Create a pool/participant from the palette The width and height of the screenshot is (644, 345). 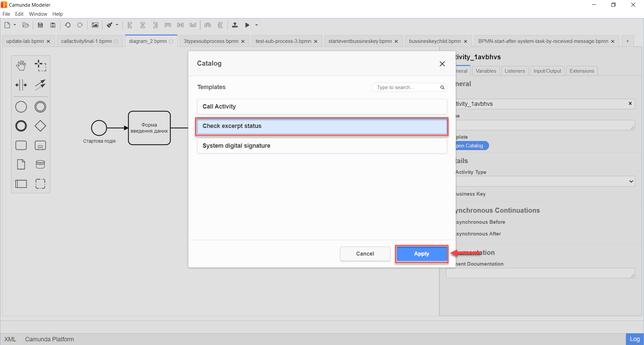tap(21, 184)
